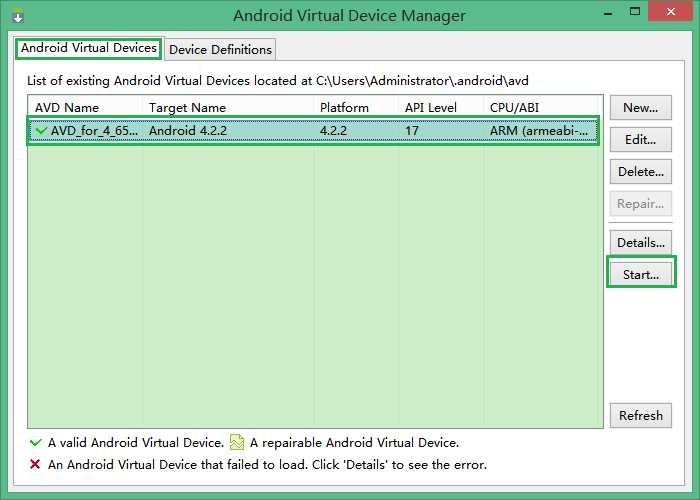The height and width of the screenshot is (500, 700).
Task: Switch to the Android Virtual Devices tab
Action: pos(88,48)
